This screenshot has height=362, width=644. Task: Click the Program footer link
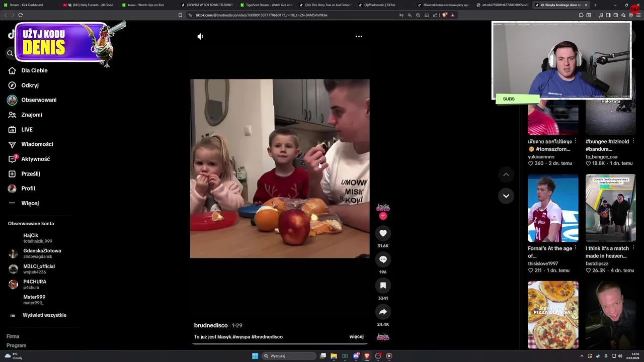point(16,345)
